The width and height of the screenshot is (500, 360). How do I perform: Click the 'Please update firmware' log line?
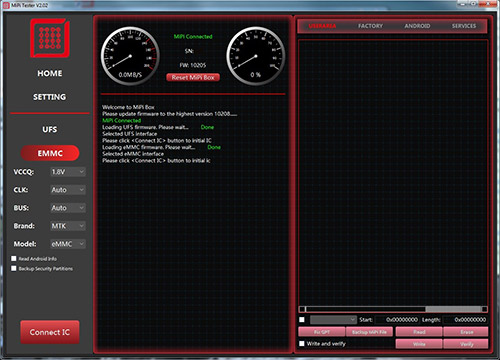(170, 114)
